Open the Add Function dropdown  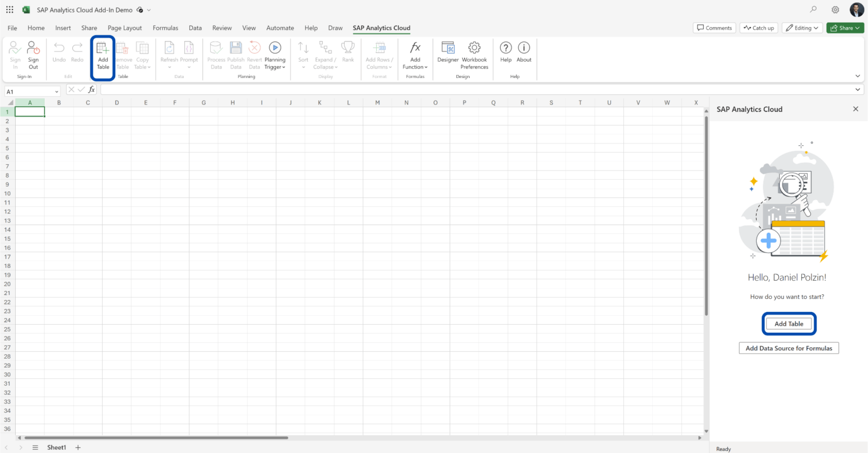coord(415,55)
